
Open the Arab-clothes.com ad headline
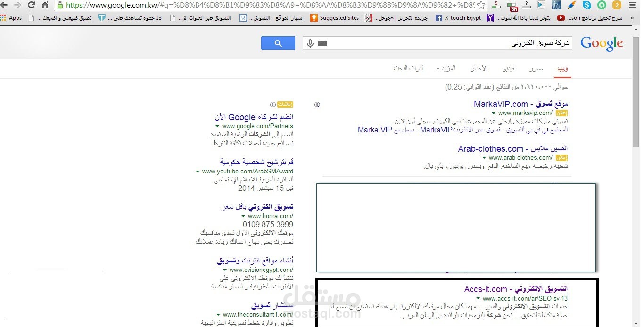pos(513,148)
